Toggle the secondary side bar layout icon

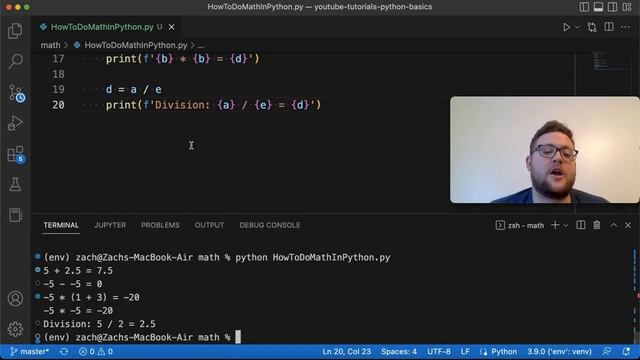(612, 7)
